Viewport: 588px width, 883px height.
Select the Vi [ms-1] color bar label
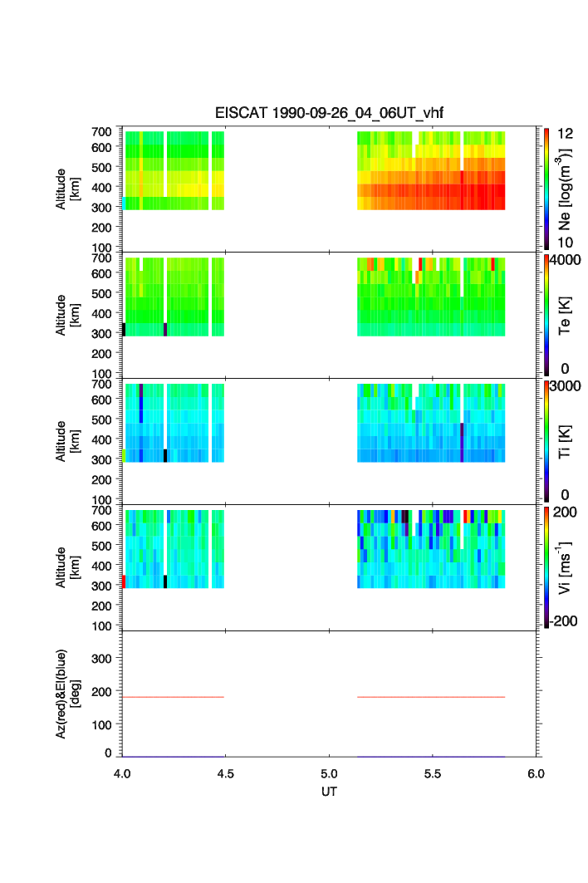[x=565, y=567]
